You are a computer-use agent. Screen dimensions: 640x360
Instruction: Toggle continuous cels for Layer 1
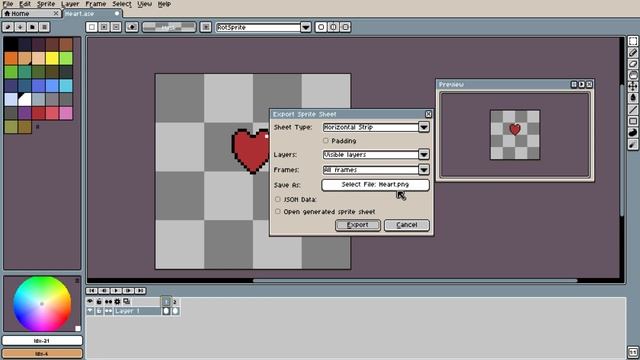point(108,311)
